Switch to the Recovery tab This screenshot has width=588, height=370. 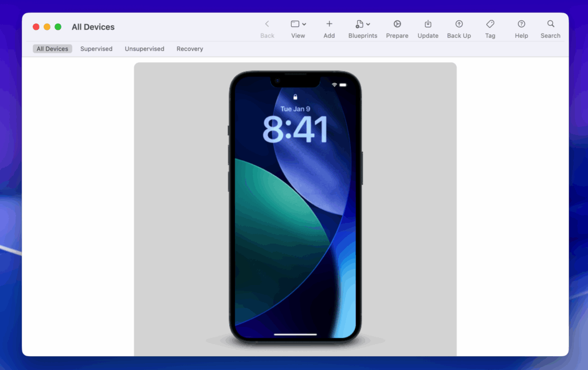(x=189, y=49)
